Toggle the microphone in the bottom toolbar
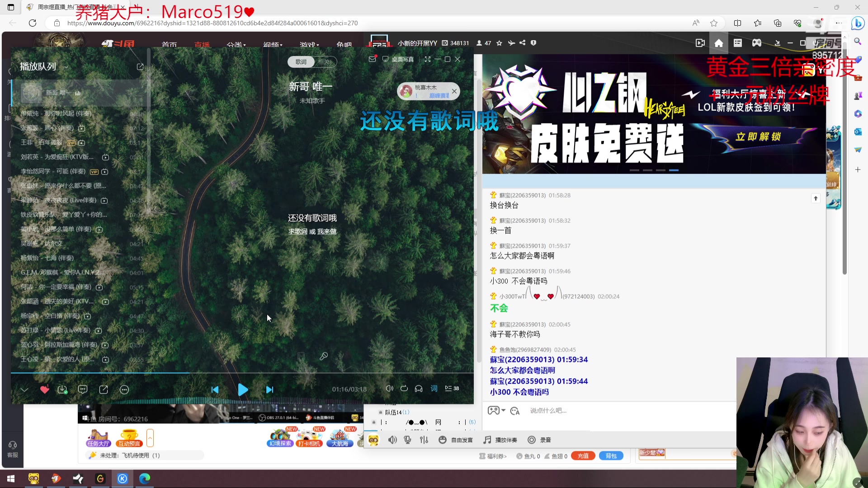Viewport: 868px width, 488px height. pyautogui.click(x=408, y=440)
